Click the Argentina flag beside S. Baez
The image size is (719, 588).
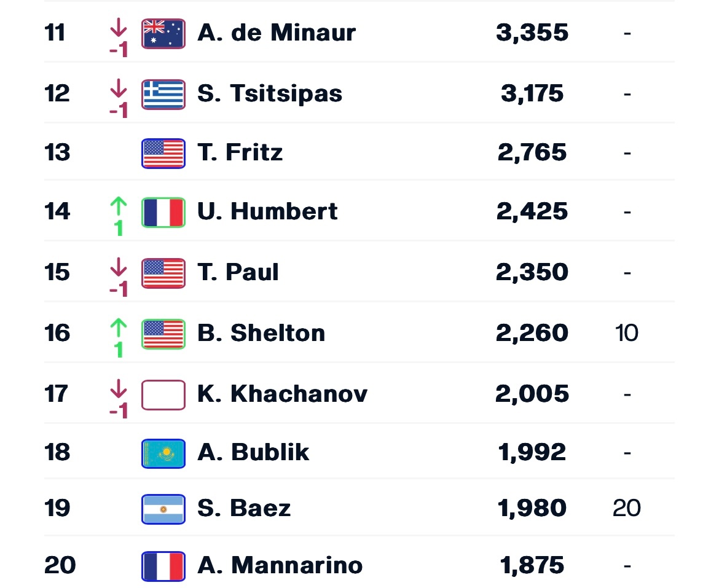[163, 509]
